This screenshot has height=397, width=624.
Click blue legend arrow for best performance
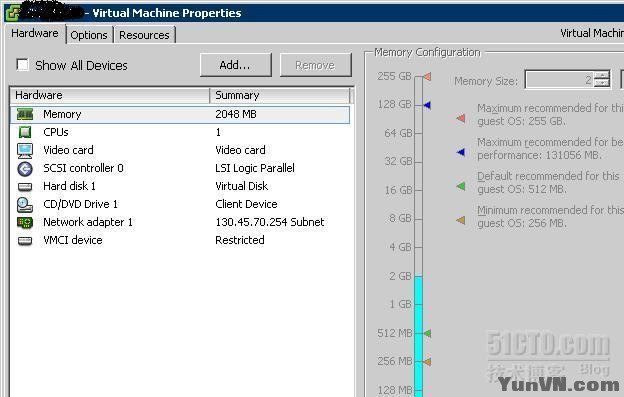point(460,152)
